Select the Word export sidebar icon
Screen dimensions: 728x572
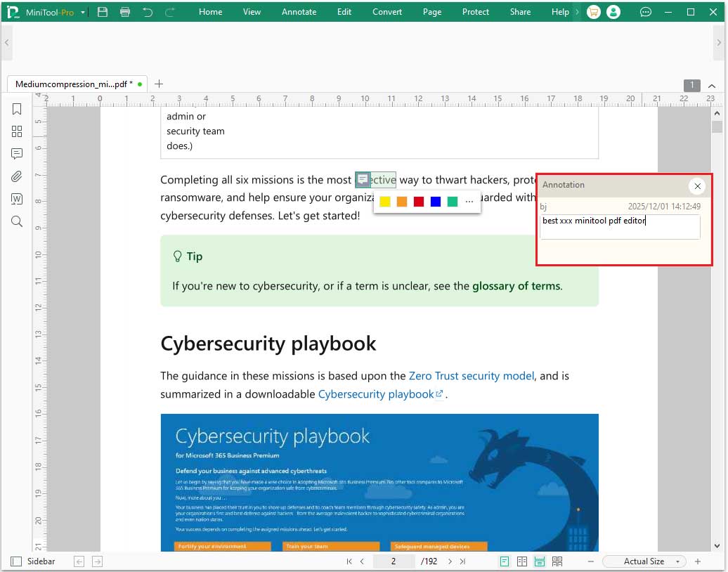tap(17, 199)
